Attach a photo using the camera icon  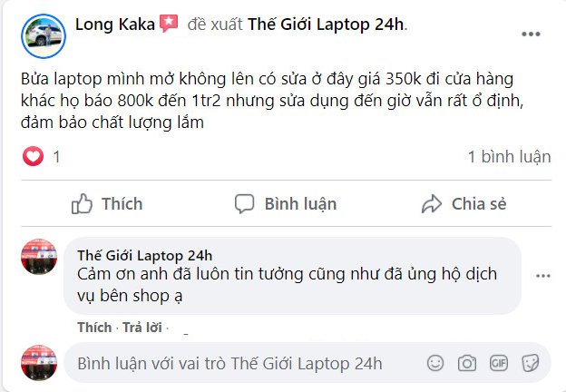(467, 363)
